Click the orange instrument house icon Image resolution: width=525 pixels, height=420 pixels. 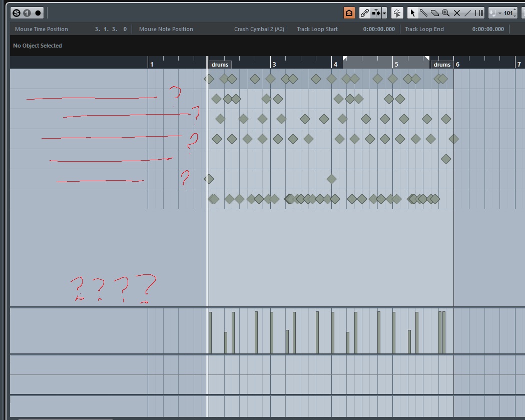click(x=349, y=13)
